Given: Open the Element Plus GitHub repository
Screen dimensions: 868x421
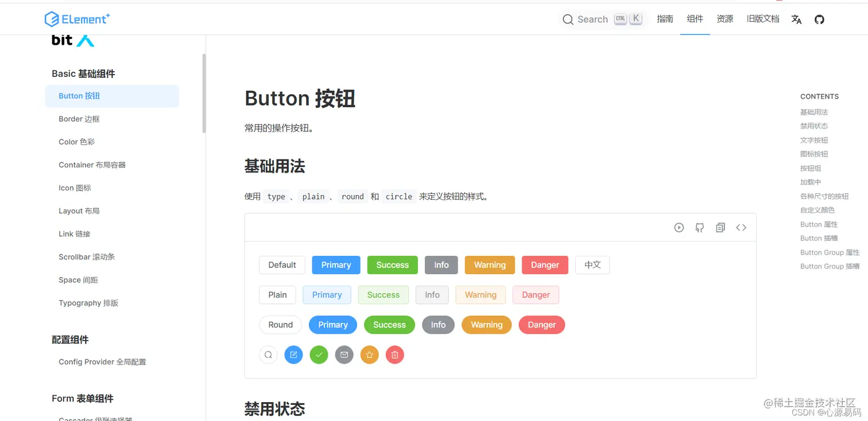Looking at the screenshot, I should (819, 19).
